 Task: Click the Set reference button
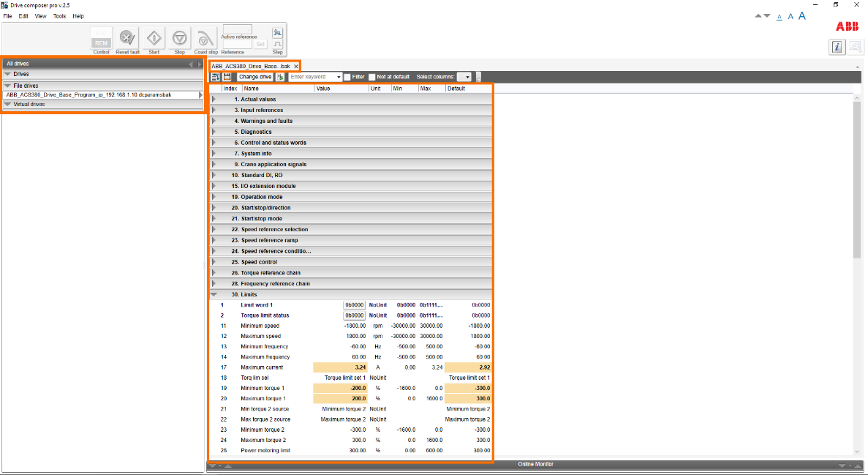pos(260,44)
